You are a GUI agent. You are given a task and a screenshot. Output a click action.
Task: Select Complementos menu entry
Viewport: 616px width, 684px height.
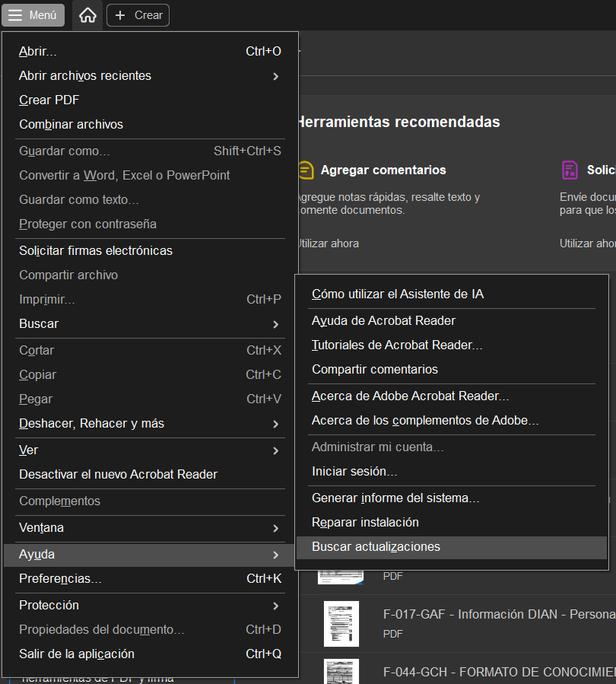[x=150, y=501]
